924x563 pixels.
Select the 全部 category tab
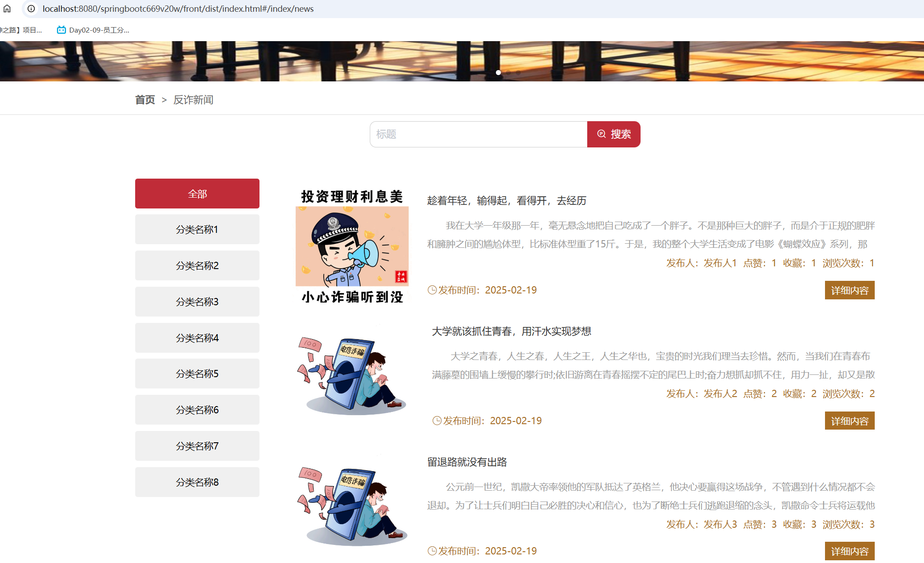[x=197, y=194]
